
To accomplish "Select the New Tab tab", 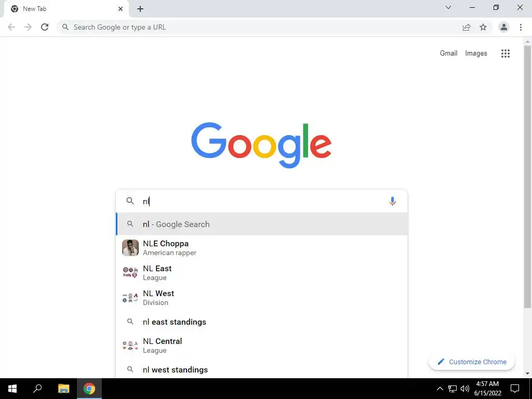I will tap(66, 9).
